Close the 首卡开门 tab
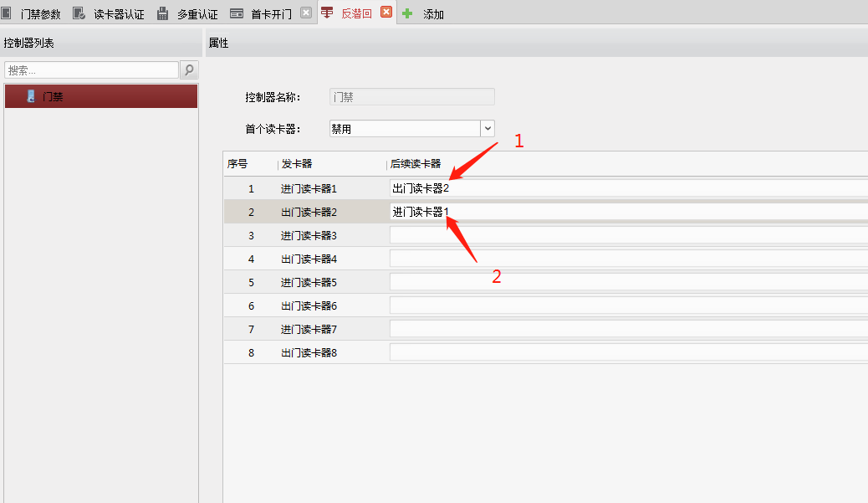Image resolution: width=868 pixels, height=503 pixels. click(304, 13)
